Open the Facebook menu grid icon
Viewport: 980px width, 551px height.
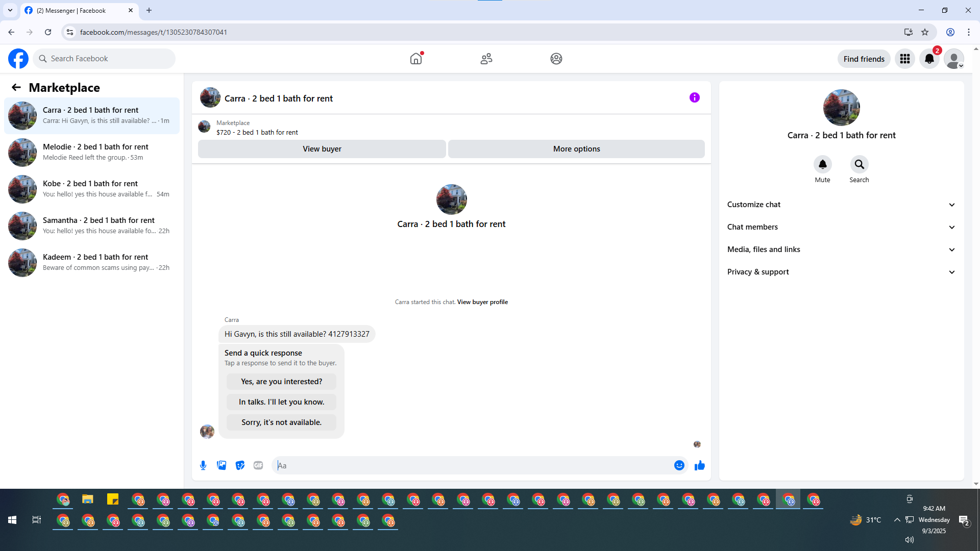[905, 59]
